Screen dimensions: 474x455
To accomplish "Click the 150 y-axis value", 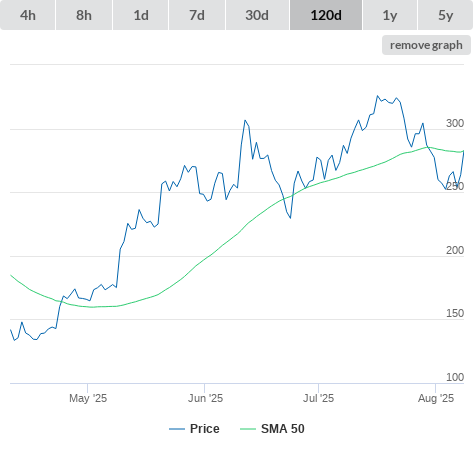I will 455,313.
